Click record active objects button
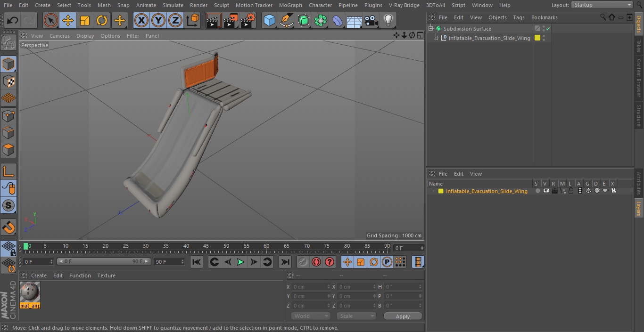This screenshot has height=332, width=644. click(x=303, y=262)
